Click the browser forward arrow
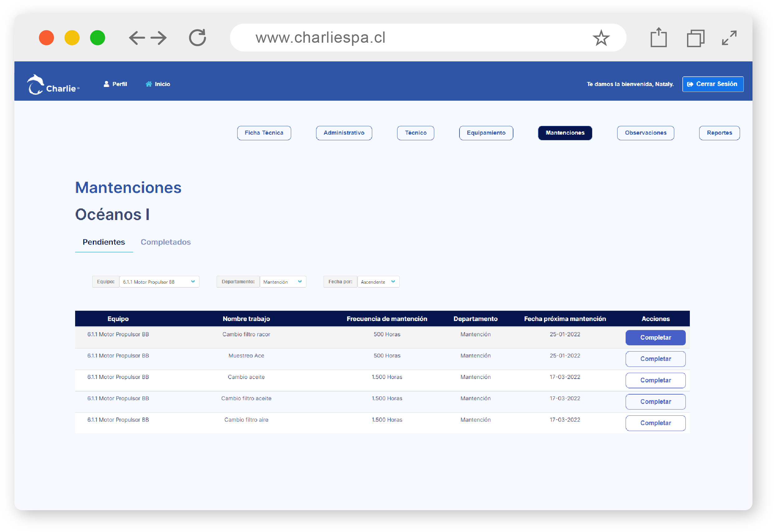Screen dimensions: 774x532 159,38
